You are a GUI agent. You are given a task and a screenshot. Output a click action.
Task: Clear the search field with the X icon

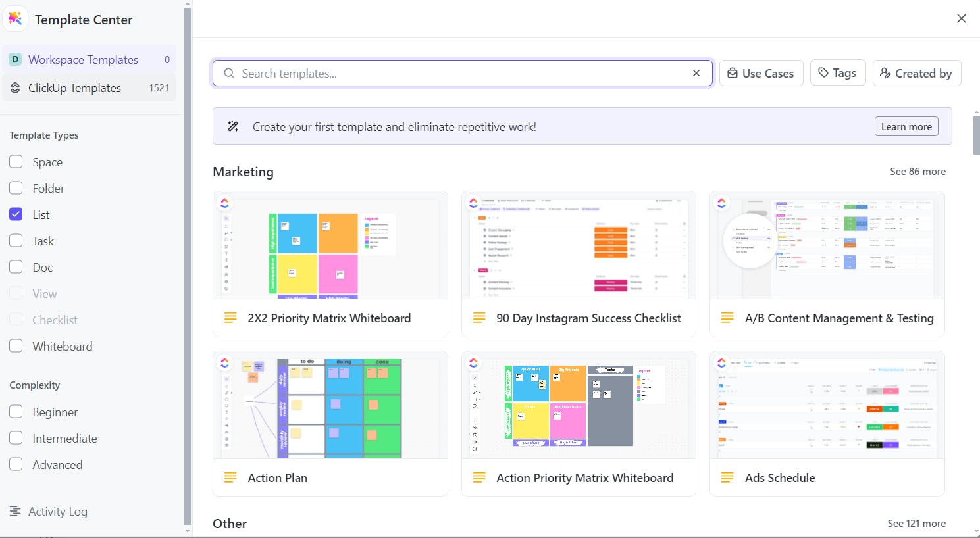coord(696,73)
